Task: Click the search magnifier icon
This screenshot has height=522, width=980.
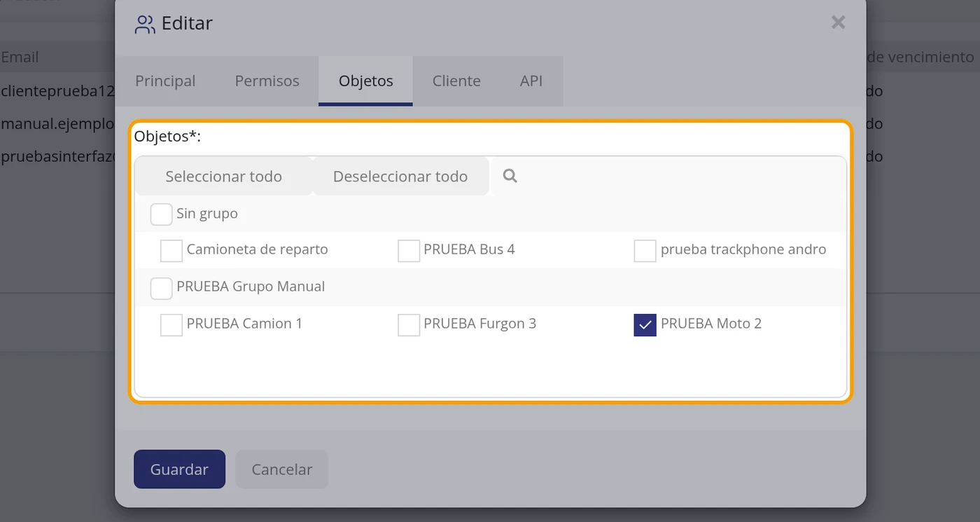Action: click(510, 176)
